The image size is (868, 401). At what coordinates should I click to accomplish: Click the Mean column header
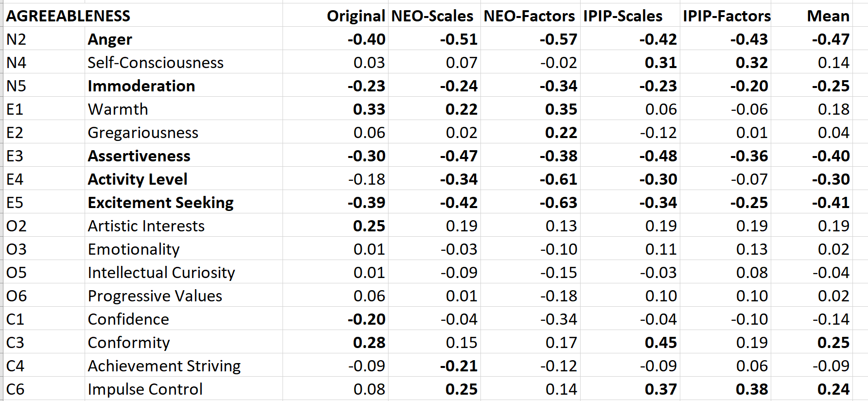point(828,16)
